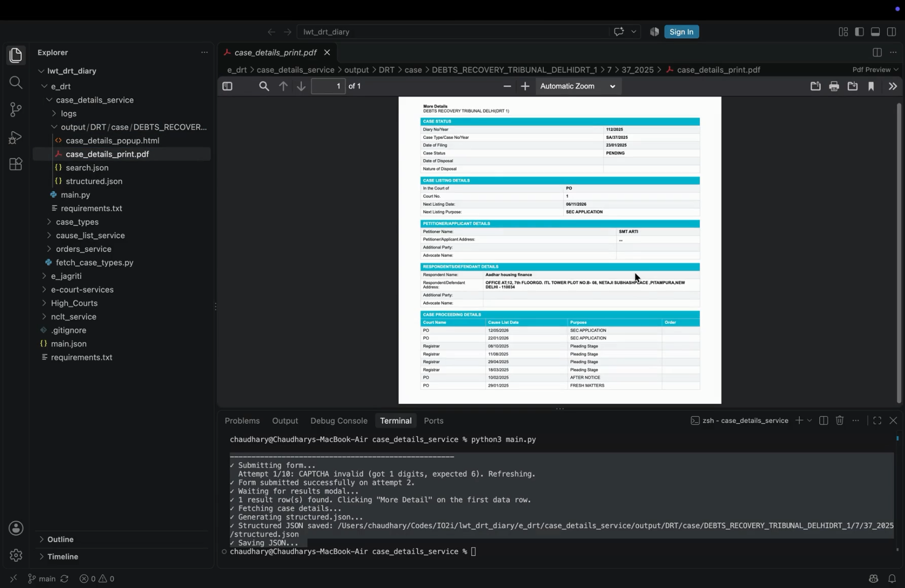Switch to Output panel tab

pyautogui.click(x=285, y=421)
